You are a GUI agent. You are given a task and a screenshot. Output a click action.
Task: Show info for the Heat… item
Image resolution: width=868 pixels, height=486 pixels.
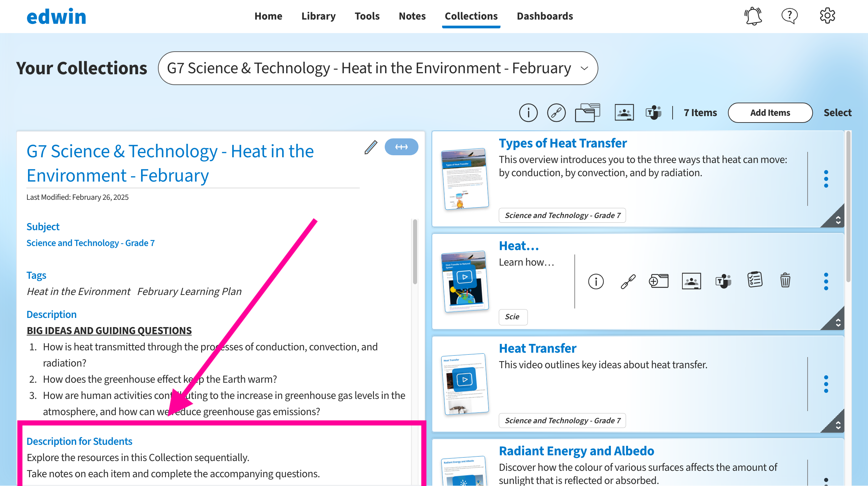596,281
